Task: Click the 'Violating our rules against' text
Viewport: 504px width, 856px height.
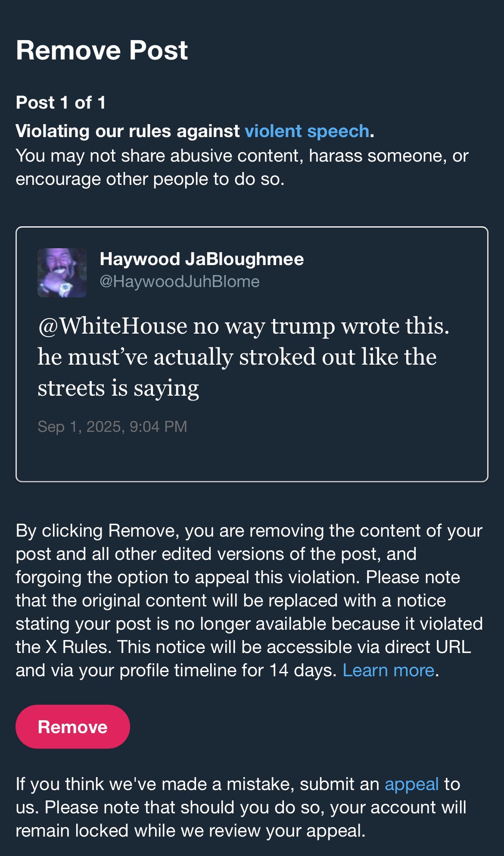Action: coord(128,131)
